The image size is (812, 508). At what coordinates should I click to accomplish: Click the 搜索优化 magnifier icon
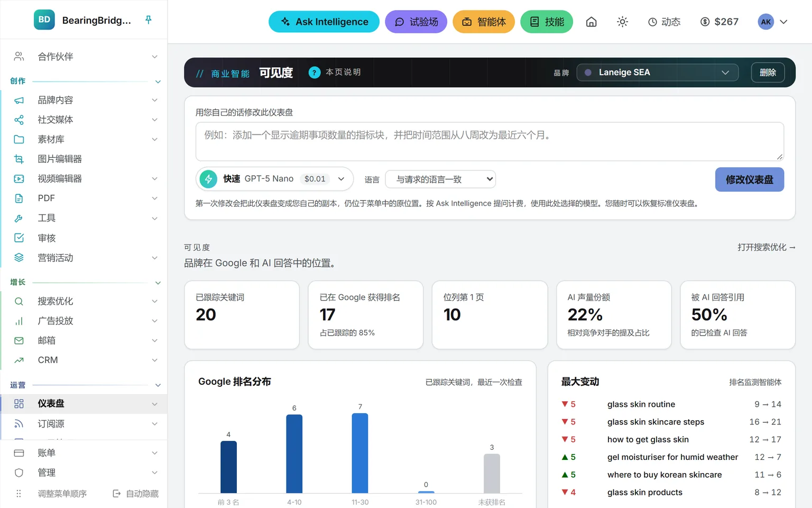[19, 301]
